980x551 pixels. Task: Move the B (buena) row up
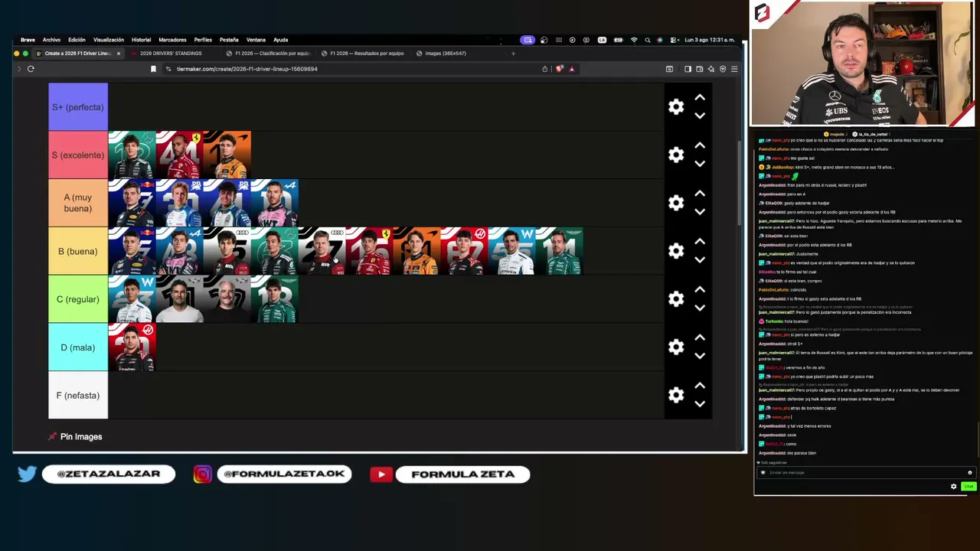(x=700, y=242)
